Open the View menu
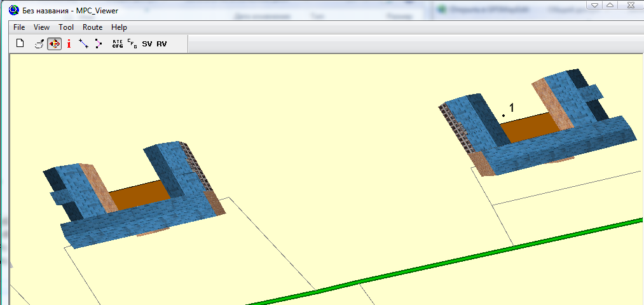Viewport: 644px width, 305px height. (x=41, y=27)
